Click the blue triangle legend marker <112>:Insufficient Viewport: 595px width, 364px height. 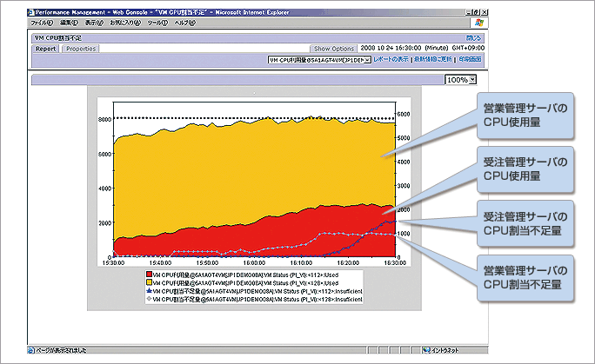[x=149, y=291]
